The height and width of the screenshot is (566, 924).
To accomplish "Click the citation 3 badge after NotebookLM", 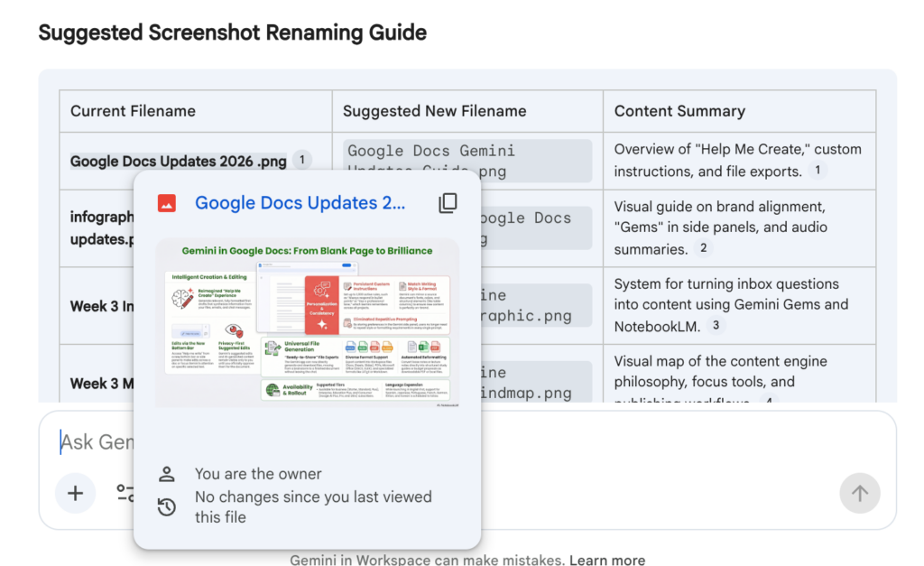I will (x=716, y=326).
